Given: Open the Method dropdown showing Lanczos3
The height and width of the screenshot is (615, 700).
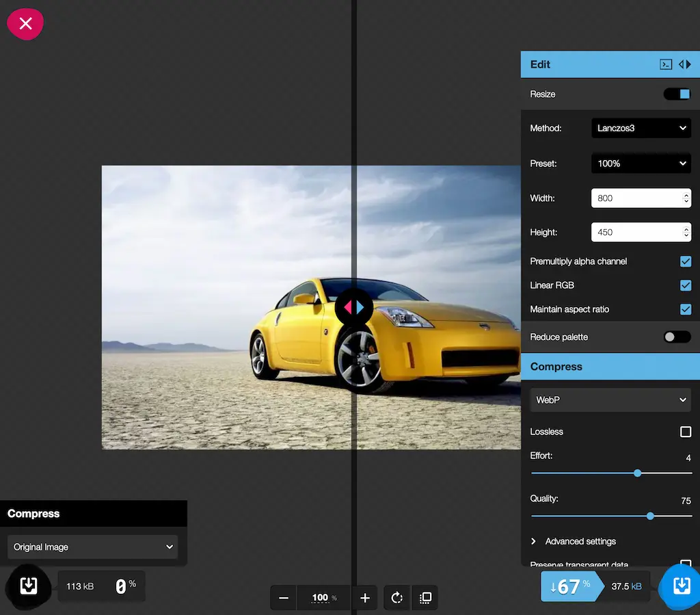Looking at the screenshot, I should click(641, 128).
